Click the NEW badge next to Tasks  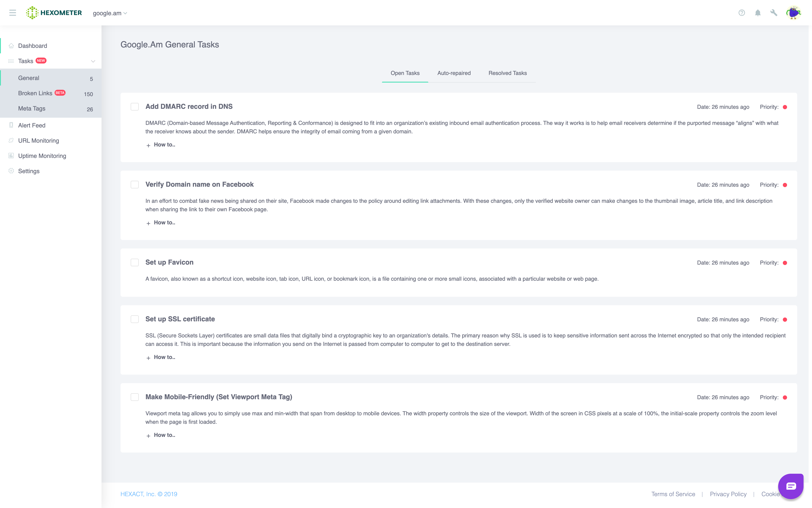(41, 61)
